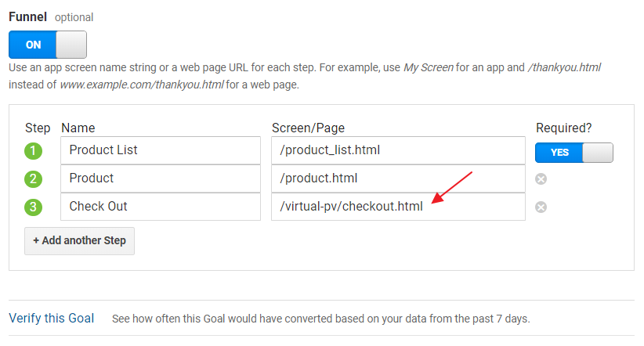The height and width of the screenshot is (346, 644).
Task: Click the Name column header
Action: click(x=78, y=128)
